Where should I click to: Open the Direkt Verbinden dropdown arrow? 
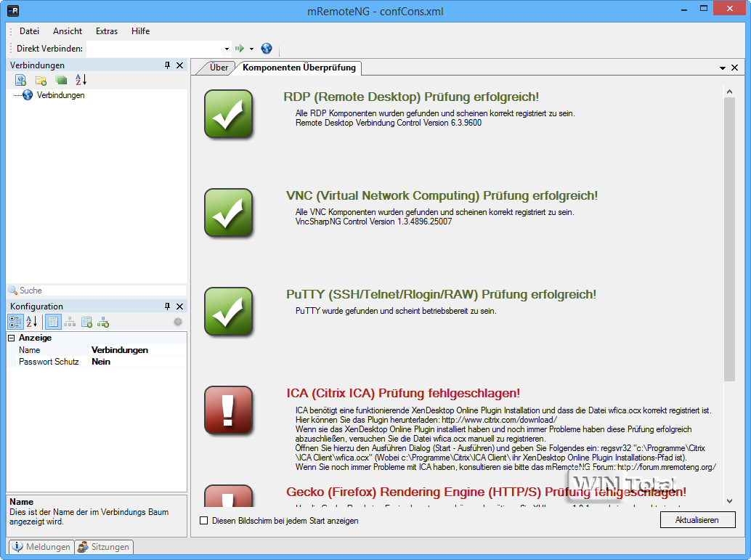point(227,49)
